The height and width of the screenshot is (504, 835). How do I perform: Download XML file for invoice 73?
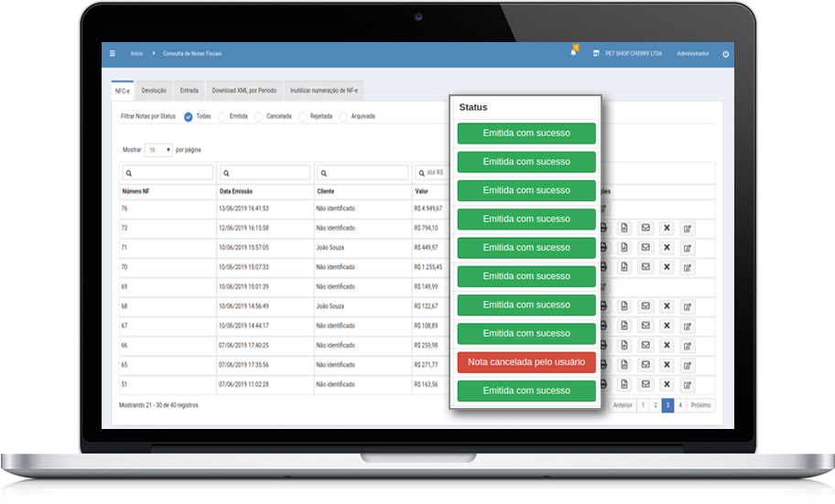[624, 228]
